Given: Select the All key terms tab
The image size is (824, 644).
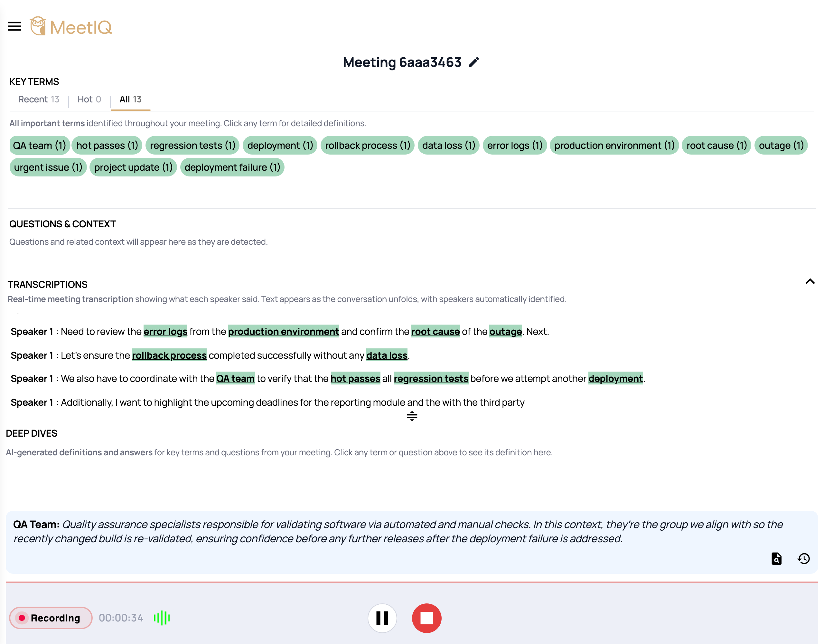Looking at the screenshot, I should click(131, 99).
